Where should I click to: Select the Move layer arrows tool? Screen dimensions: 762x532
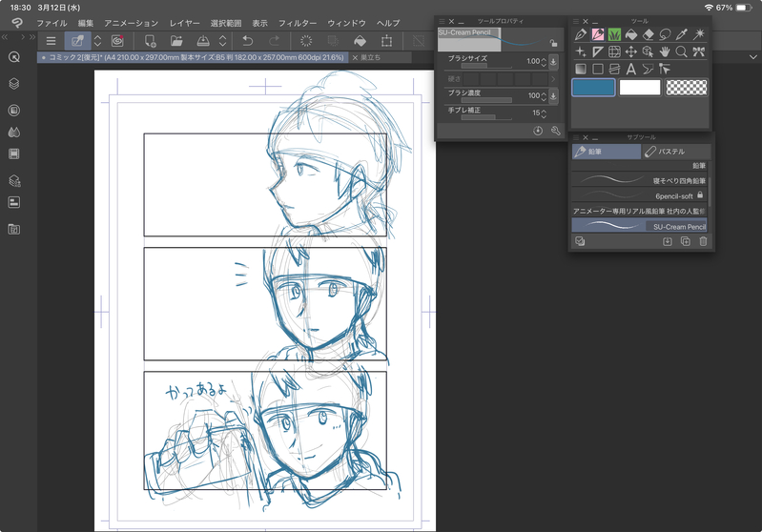[630, 51]
